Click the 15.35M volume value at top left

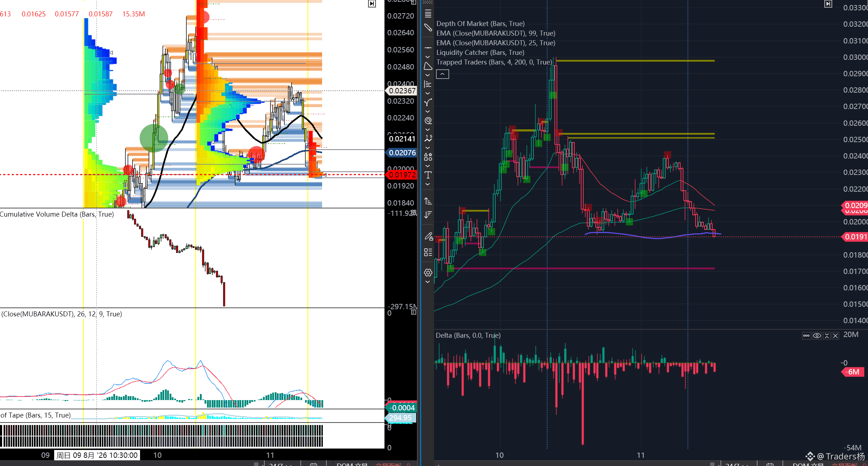(134, 14)
